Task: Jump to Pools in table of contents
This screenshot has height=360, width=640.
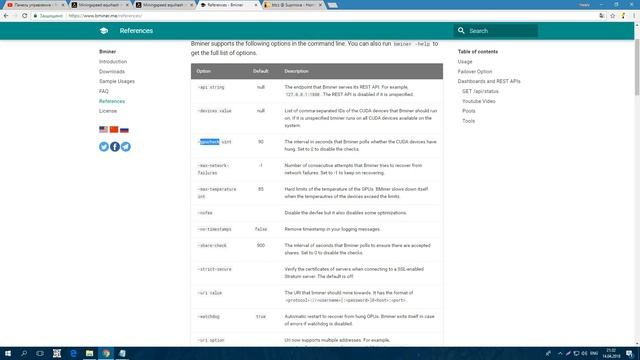Action: pos(469,111)
